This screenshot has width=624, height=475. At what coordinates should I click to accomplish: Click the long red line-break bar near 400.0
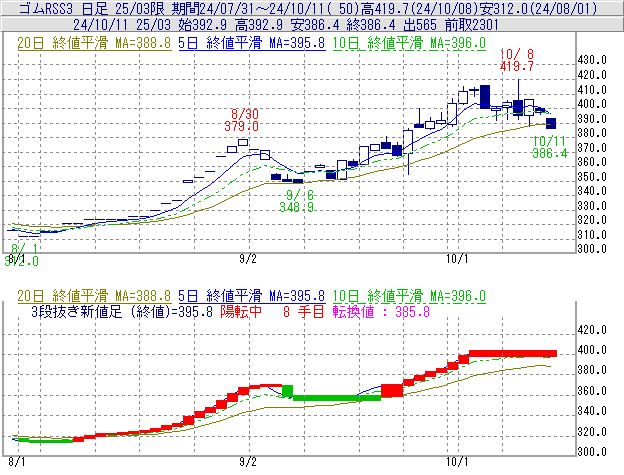click(513, 353)
